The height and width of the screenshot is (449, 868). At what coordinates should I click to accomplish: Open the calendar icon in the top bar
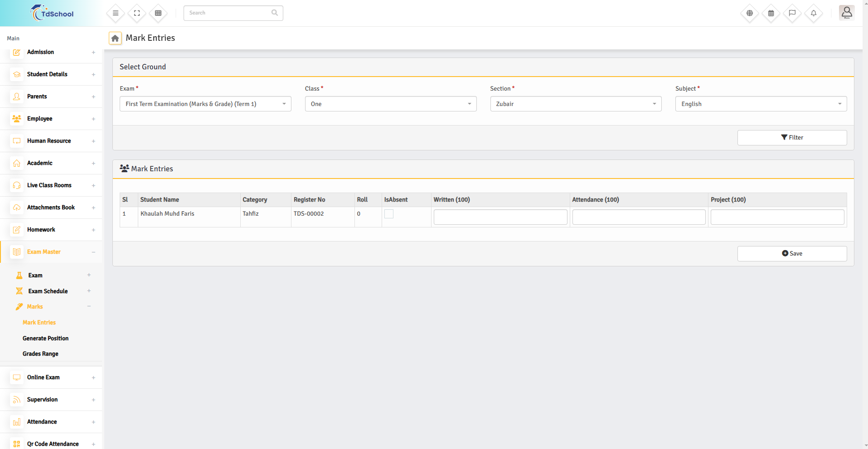coord(771,13)
